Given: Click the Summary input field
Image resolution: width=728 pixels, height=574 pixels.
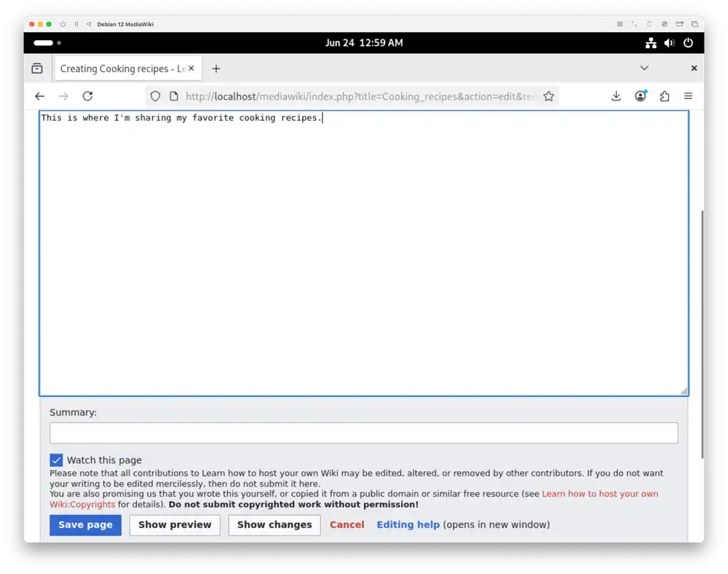Looking at the screenshot, I should [x=364, y=433].
